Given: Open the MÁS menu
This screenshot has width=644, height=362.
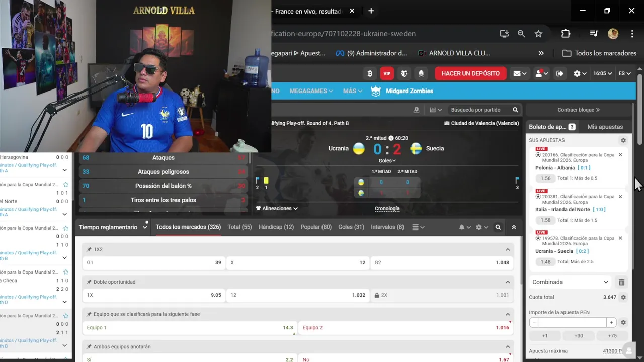Looking at the screenshot, I should click(x=352, y=91).
